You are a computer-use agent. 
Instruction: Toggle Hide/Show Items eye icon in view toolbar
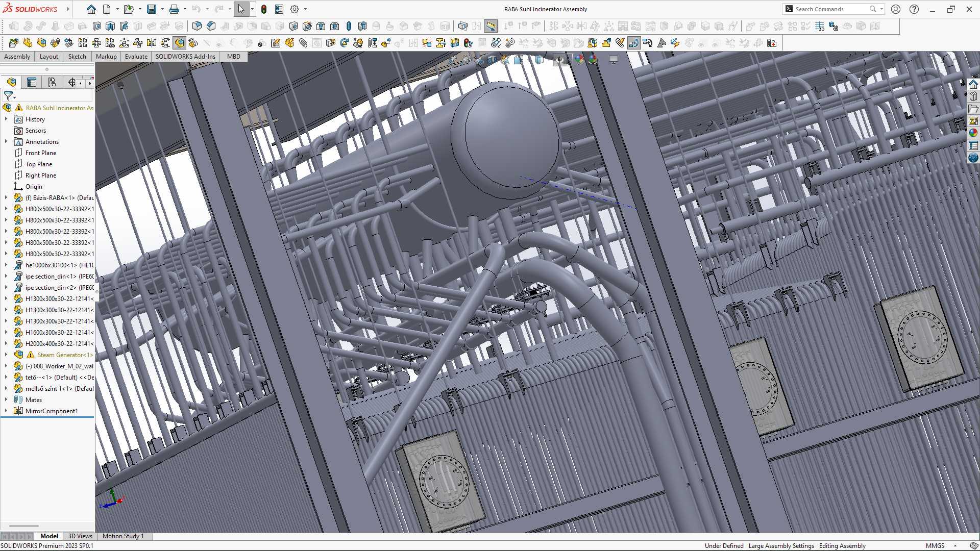tap(560, 60)
